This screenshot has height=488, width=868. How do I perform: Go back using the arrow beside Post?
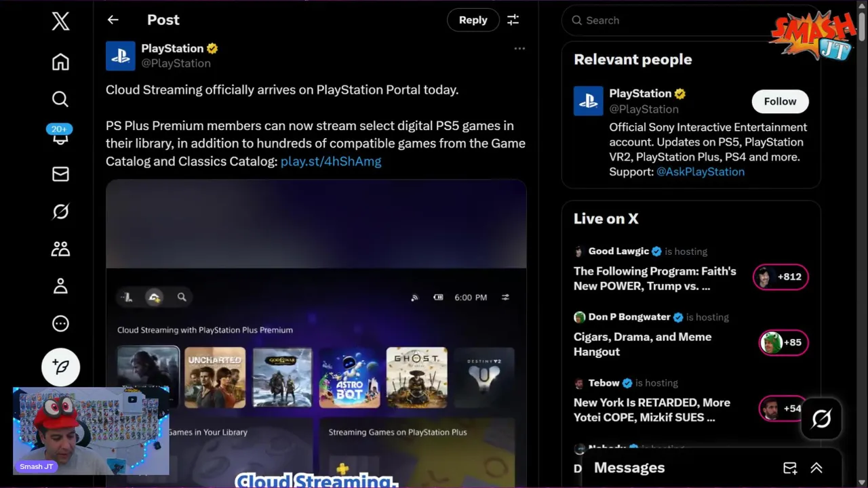coord(113,20)
